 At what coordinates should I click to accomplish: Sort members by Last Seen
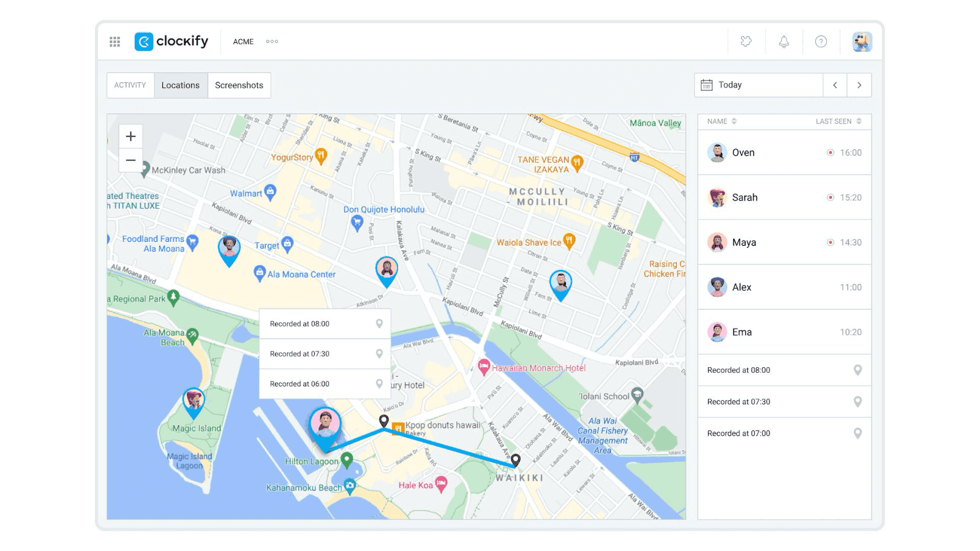click(839, 121)
